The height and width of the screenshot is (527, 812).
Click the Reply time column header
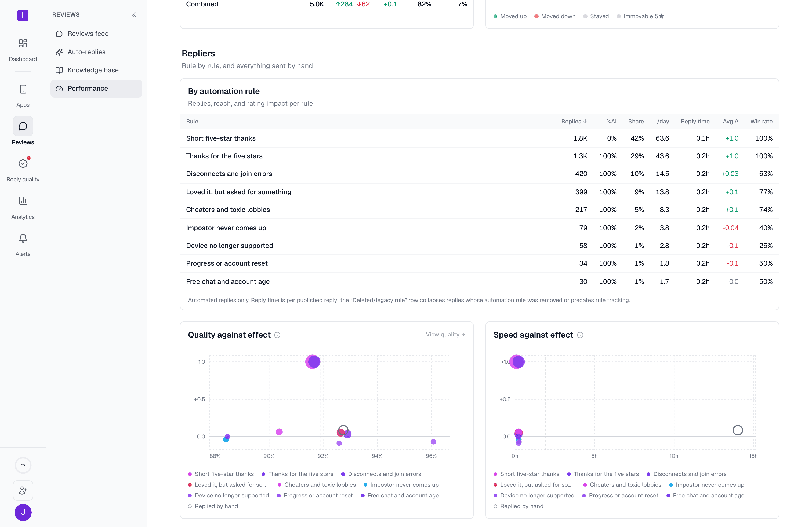[x=695, y=121]
